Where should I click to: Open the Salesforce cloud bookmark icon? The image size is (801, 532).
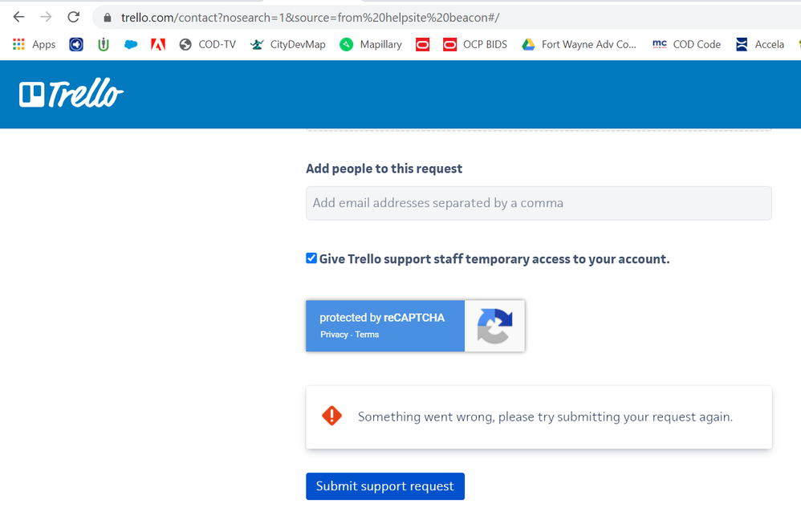(x=131, y=44)
